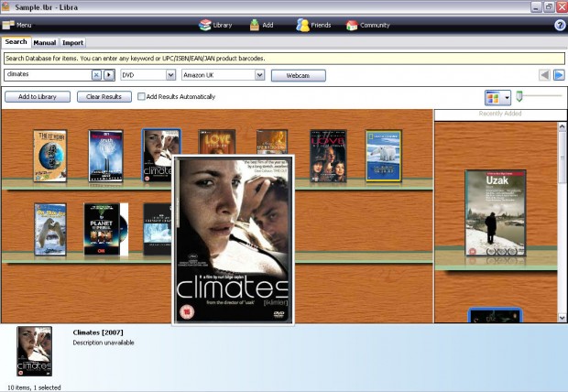
Task: Run the search with the arrow icon
Action: (109, 75)
